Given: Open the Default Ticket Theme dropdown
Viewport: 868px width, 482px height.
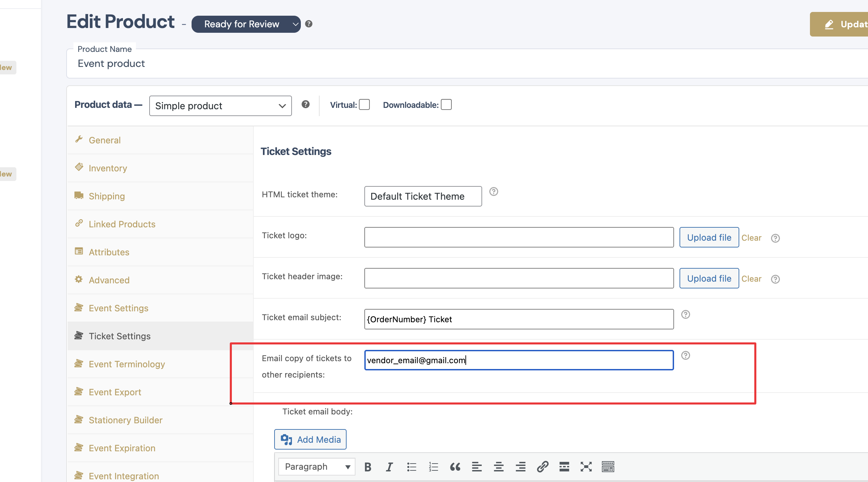Looking at the screenshot, I should (x=423, y=196).
